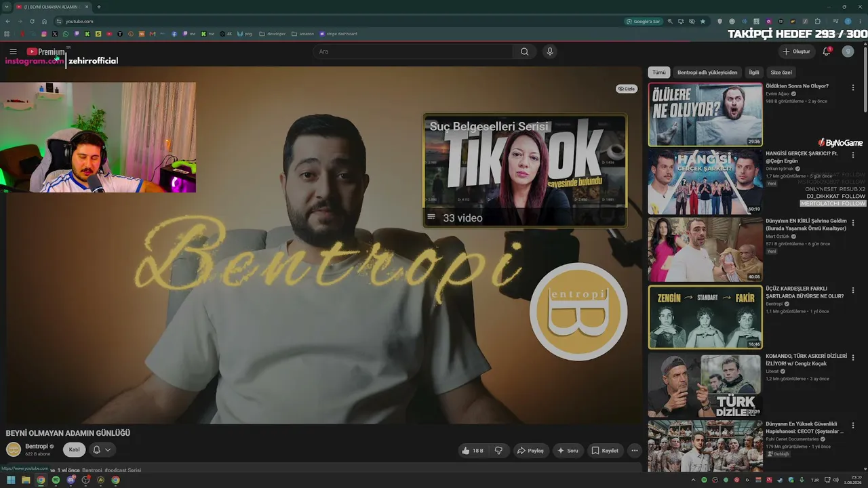Start voice search with the microphone

coord(550,52)
